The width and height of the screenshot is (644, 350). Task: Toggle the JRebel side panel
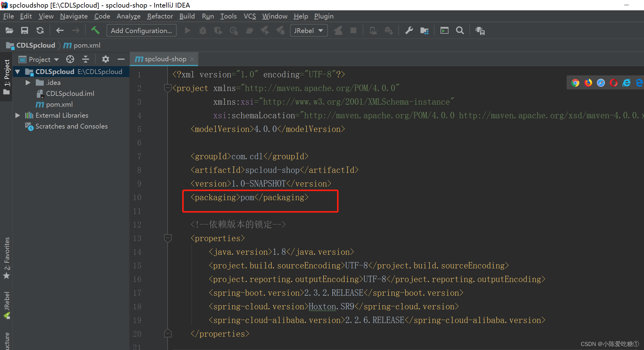[6, 305]
